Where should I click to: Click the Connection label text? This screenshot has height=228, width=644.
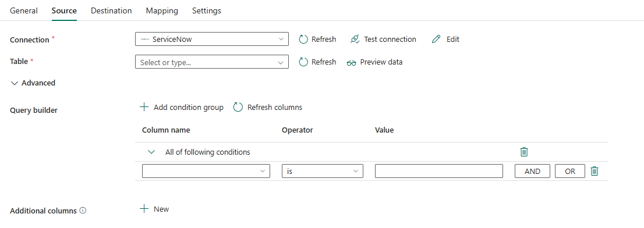(30, 40)
